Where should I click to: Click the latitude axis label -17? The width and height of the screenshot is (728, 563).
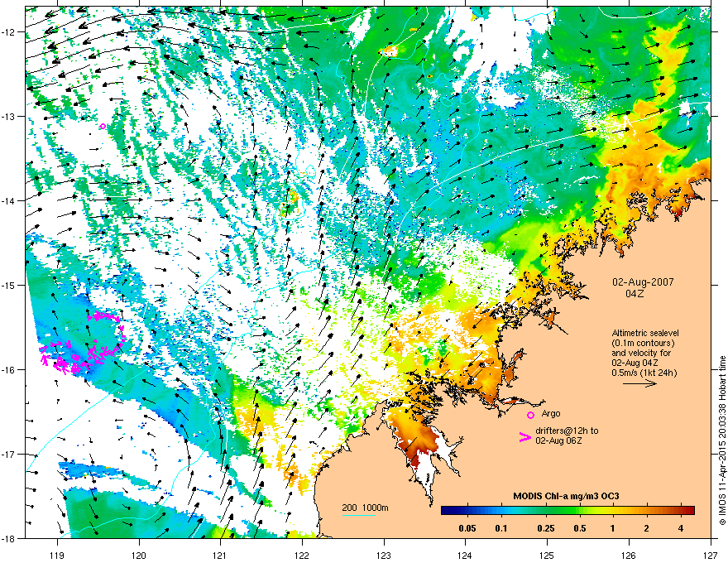8,454
